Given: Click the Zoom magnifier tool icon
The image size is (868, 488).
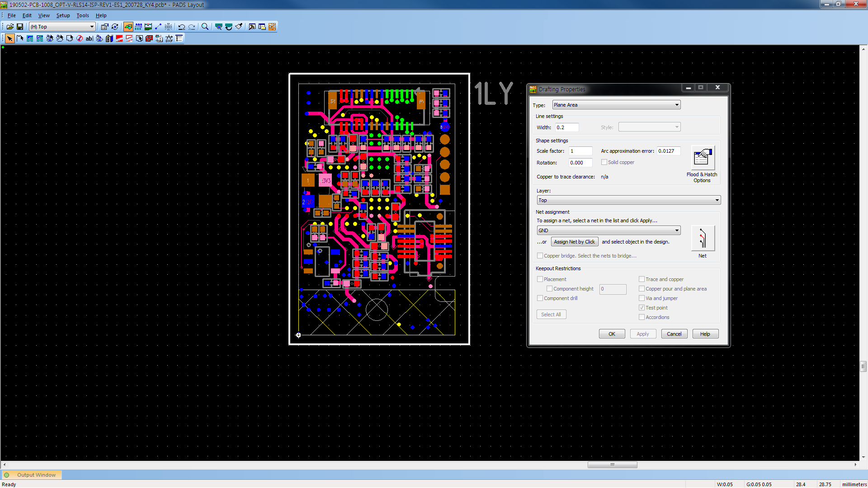Looking at the screenshot, I should 205,27.
